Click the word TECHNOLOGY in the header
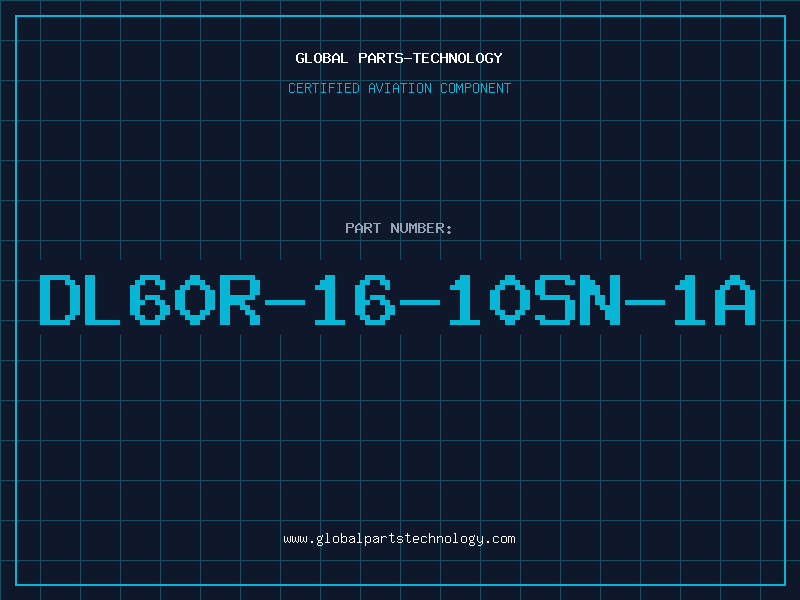Image resolution: width=800 pixels, height=600 pixels. (x=458, y=58)
